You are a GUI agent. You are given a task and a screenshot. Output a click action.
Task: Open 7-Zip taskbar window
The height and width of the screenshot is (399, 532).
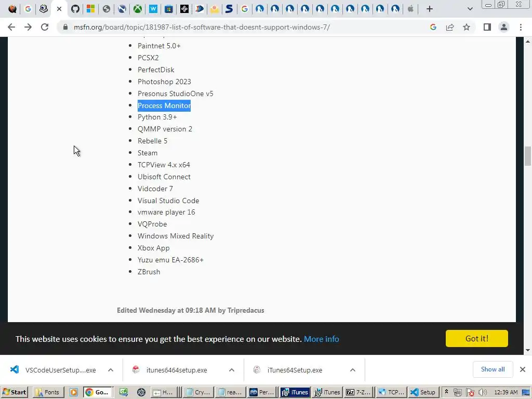pos(358,392)
